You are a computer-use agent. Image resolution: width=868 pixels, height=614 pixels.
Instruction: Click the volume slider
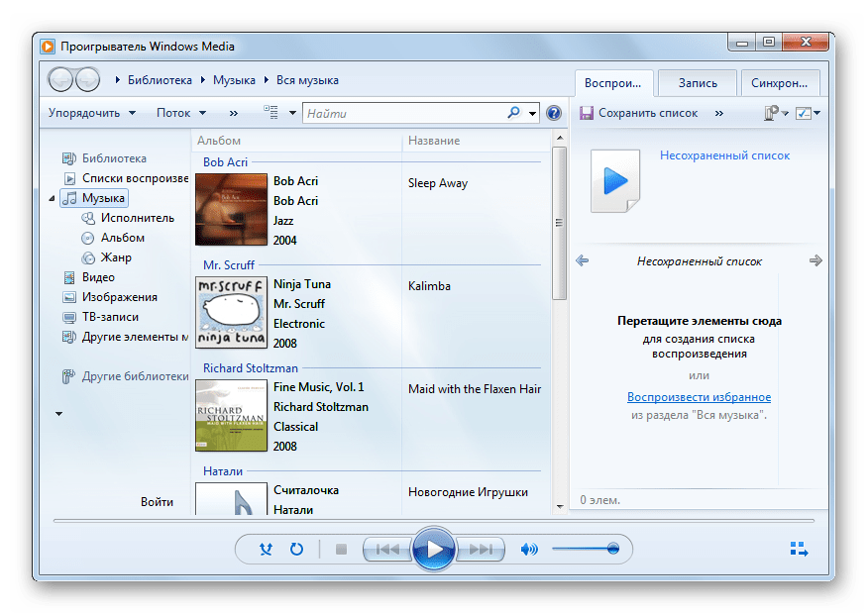pos(586,549)
